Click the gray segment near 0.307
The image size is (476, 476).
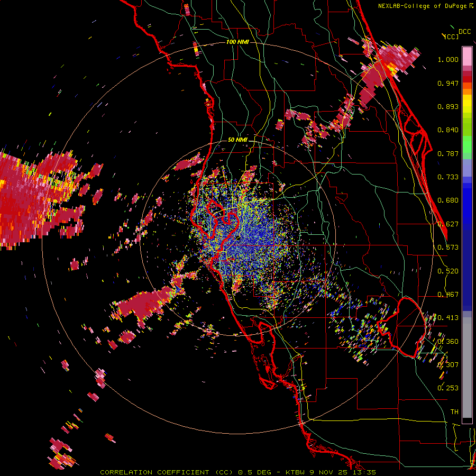pyautogui.click(x=467, y=368)
